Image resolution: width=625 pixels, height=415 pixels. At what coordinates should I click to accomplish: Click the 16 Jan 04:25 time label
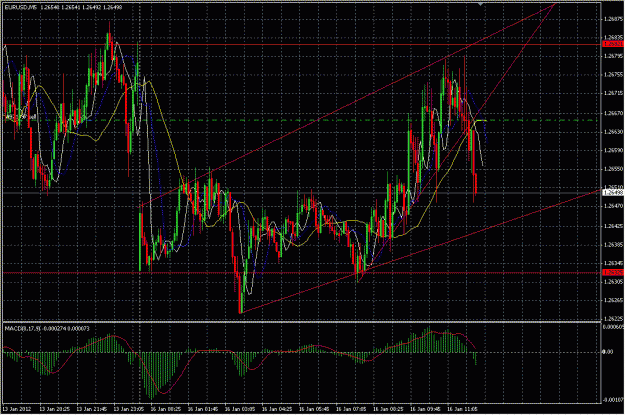(x=277, y=409)
